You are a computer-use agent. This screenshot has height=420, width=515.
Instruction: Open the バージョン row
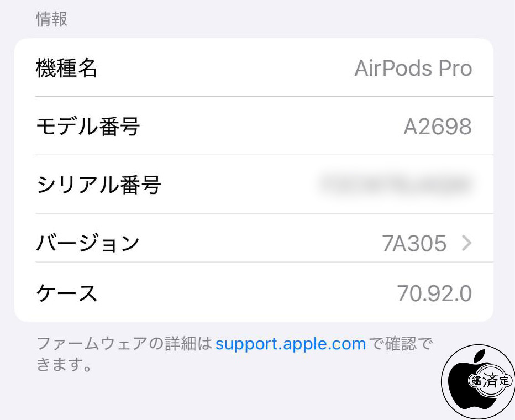coord(254,243)
